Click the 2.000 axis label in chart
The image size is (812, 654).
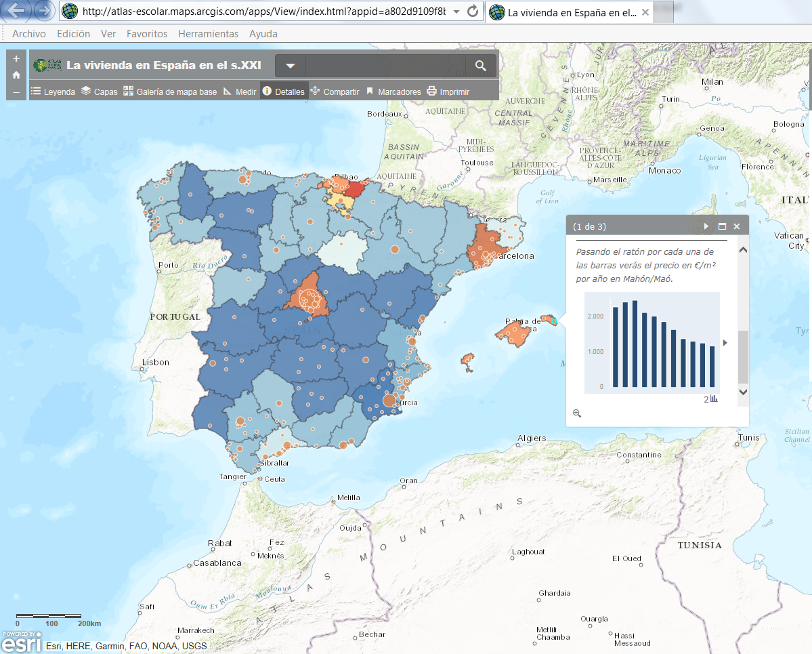click(595, 316)
